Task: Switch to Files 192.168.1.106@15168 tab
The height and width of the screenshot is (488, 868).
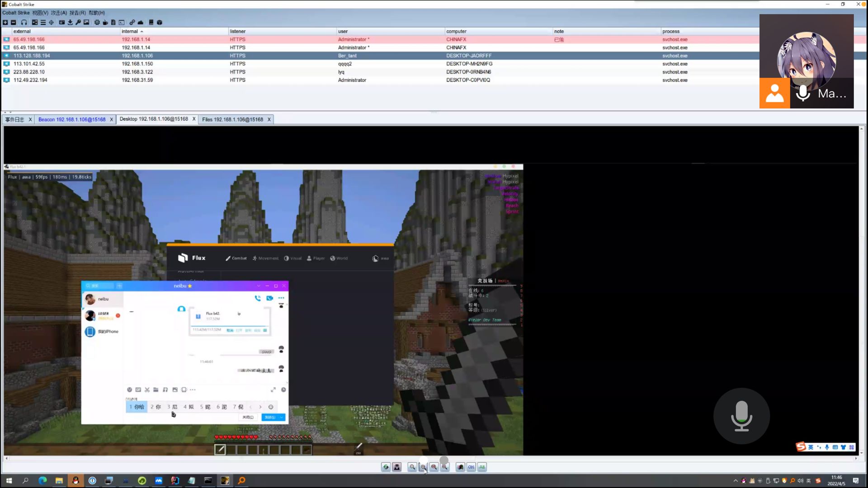Action: [232, 119]
